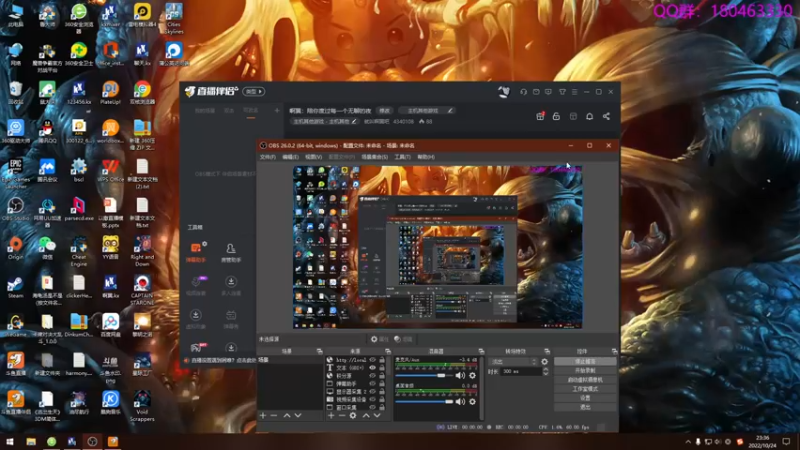Move scene down in Scenes panel
The width and height of the screenshot is (800, 450).
298,416
